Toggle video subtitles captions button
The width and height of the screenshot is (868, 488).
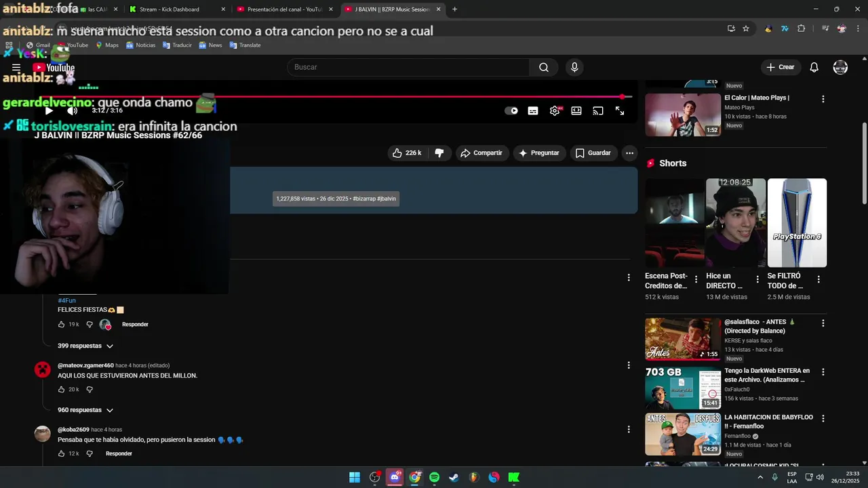click(x=533, y=110)
